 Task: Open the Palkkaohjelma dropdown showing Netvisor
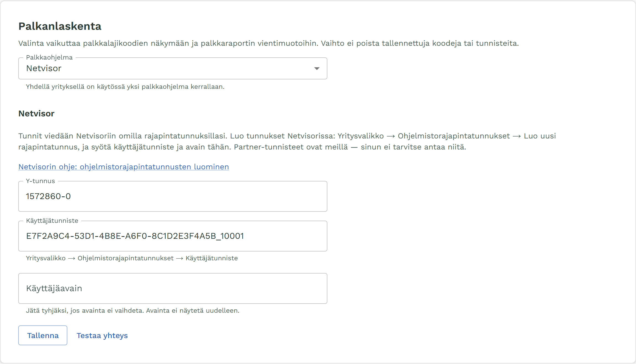173,68
